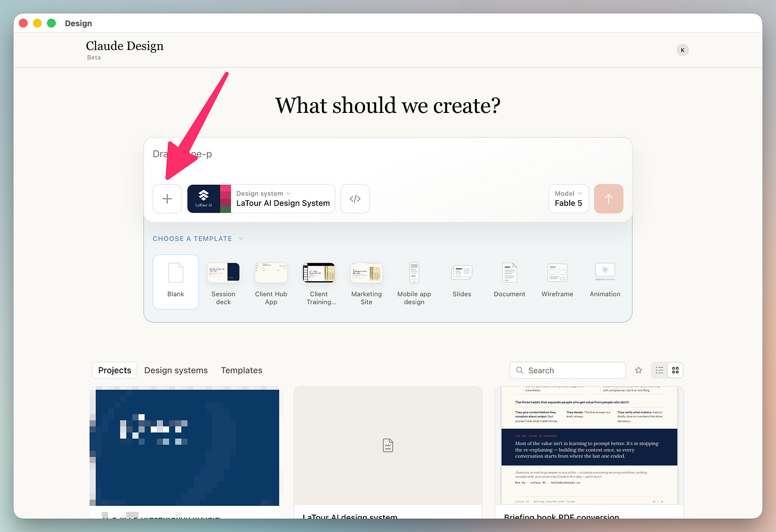Image resolution: width=776 pixels, height=532 pixels.
Task: Switch to list view
Action: [x=659, y=370]
